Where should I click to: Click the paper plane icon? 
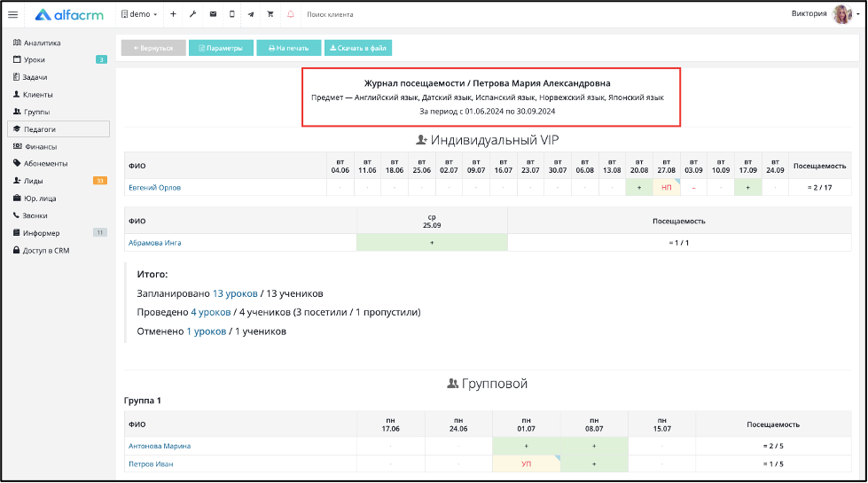point(251,14)
